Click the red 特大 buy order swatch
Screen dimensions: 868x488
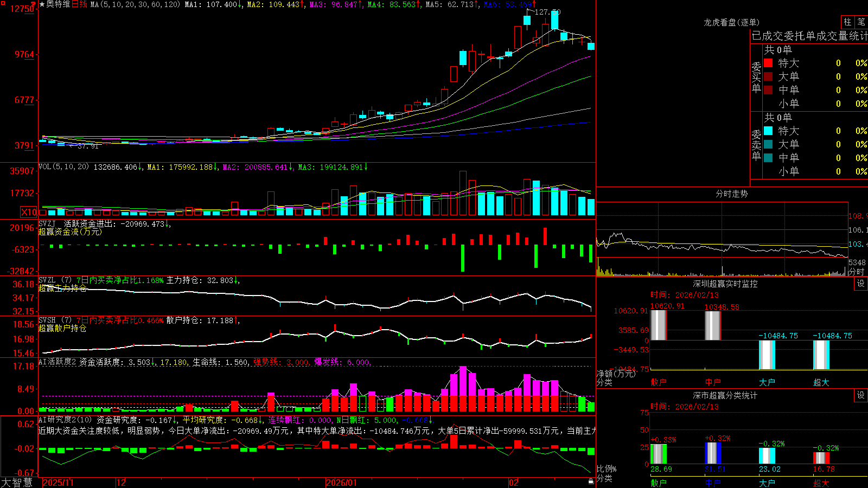click(768, 63)
